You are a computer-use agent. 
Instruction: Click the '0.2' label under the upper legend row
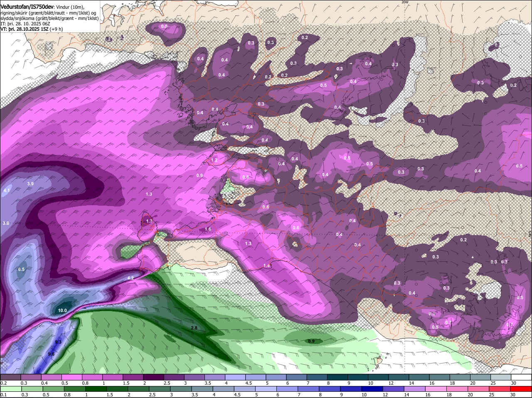[3, 383]
